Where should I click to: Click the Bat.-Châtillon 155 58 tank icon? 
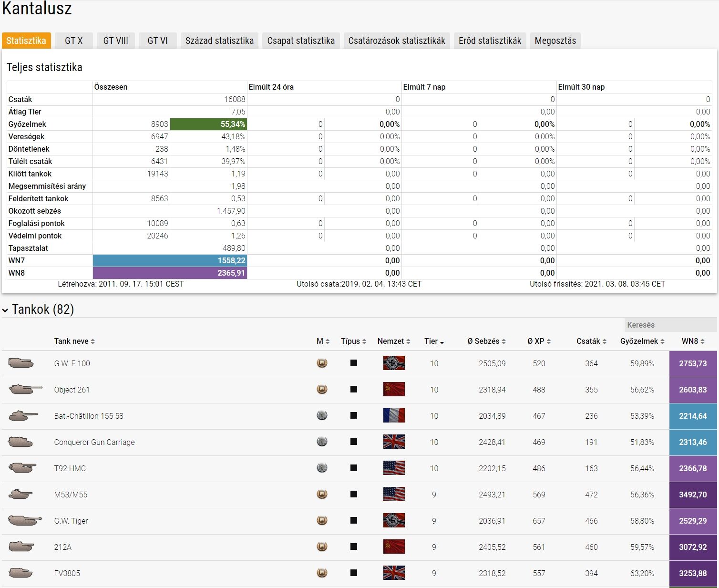[x=23, y=416]
